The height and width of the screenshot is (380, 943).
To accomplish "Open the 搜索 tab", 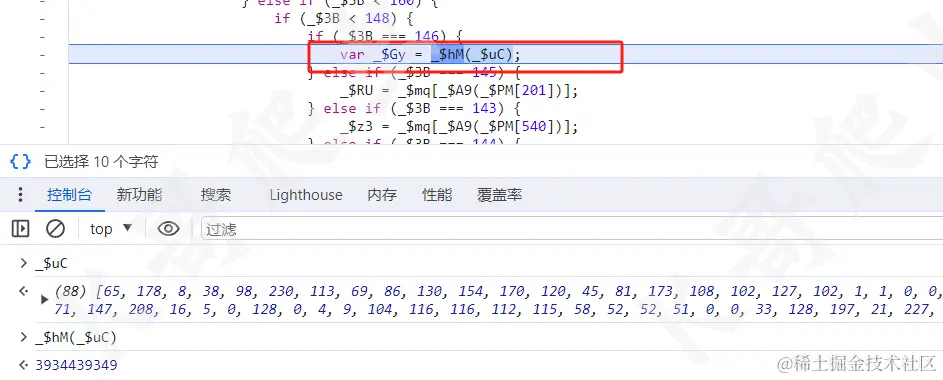I will click(x=216, y=195).
